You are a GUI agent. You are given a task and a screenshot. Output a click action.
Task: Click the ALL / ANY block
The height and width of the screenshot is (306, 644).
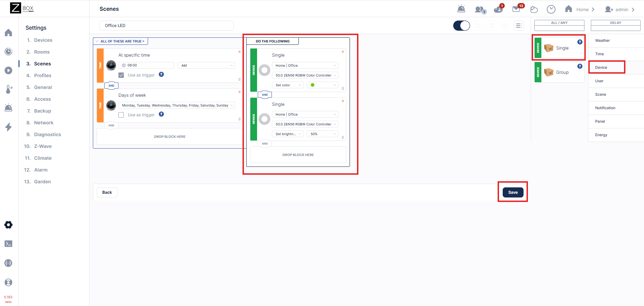coord(559,25)
